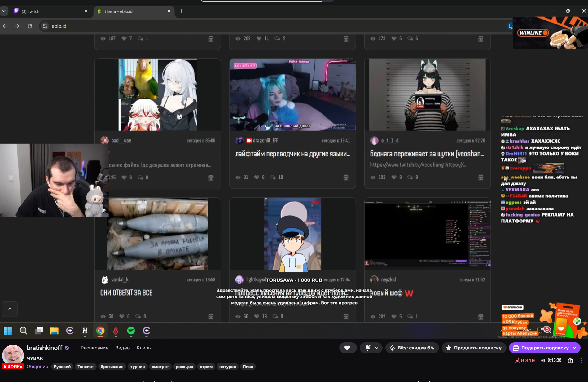This screenshot has width=588, height=382.
Task: Open the s_t_1_d author profile name
Action: [390, 141]
